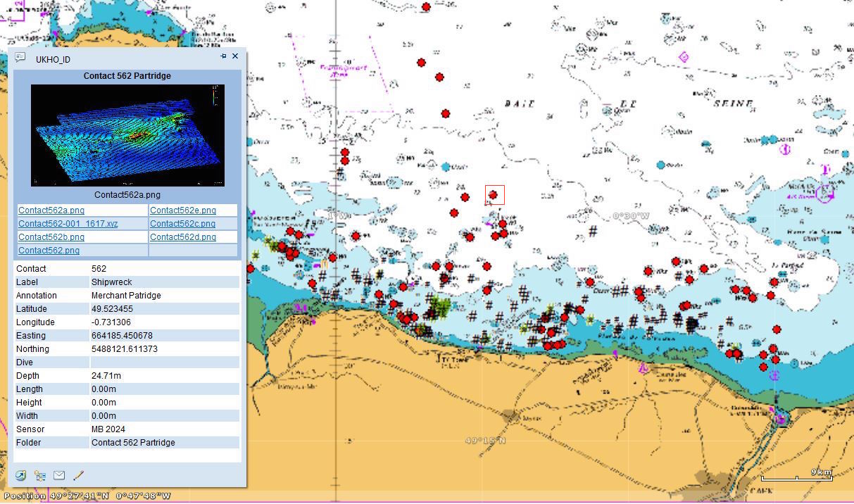Open the Contact562.png link
The image size is (854, 504).
coord(49,251)
